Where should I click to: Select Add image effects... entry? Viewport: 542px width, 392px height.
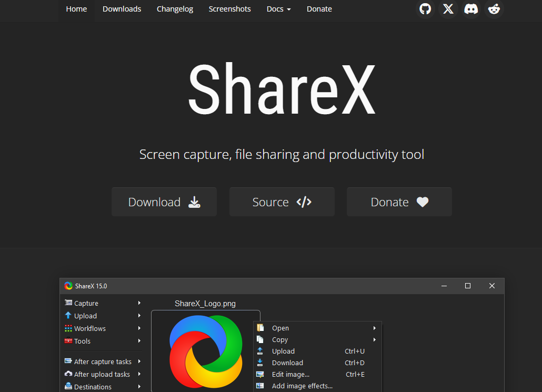tap(318, 386)
